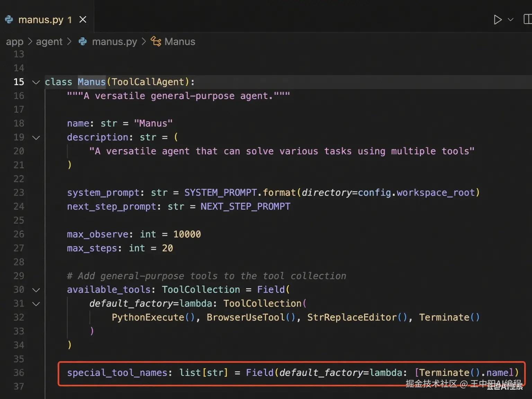Click the value 20 for max_steps

[167, 248]
